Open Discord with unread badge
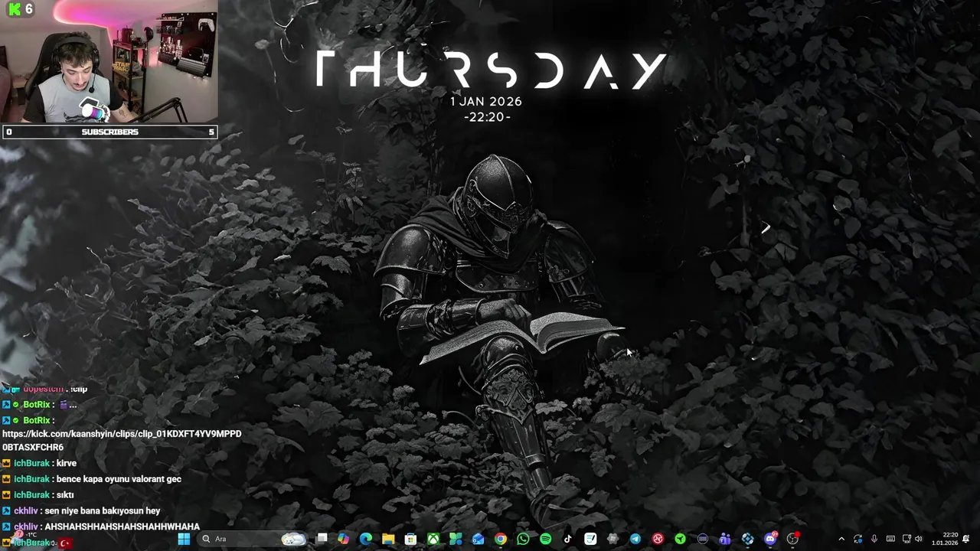This screenshot has height=551, width=980. click(x=771, y=539)
